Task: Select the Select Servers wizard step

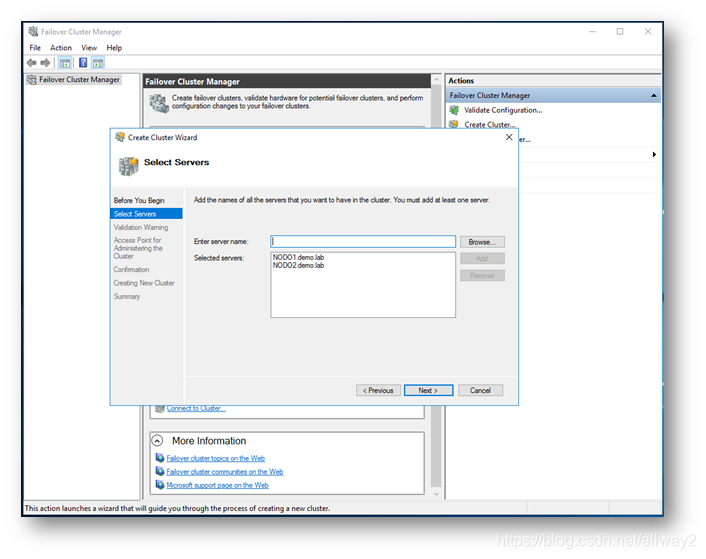Action: (146, 214)
